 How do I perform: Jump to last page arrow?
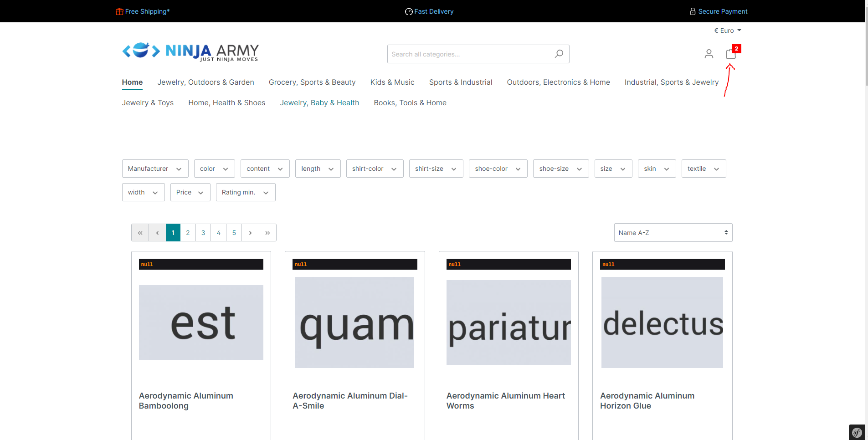[267, 233]
